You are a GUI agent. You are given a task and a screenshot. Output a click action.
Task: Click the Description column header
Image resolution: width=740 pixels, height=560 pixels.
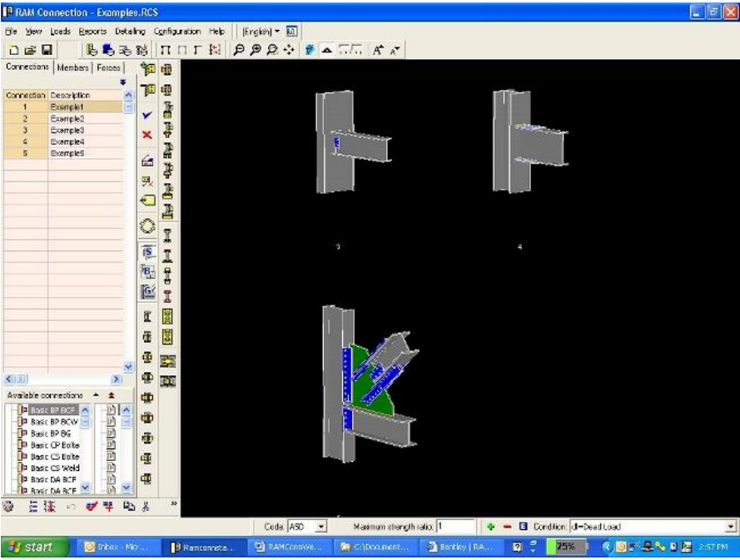pyautogui.click(x=86, y=96)
